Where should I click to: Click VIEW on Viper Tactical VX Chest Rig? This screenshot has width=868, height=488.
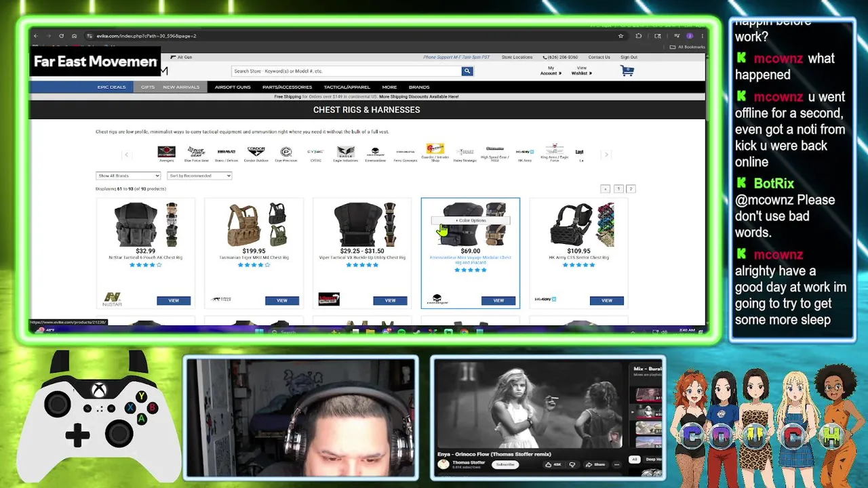[390, 300]
